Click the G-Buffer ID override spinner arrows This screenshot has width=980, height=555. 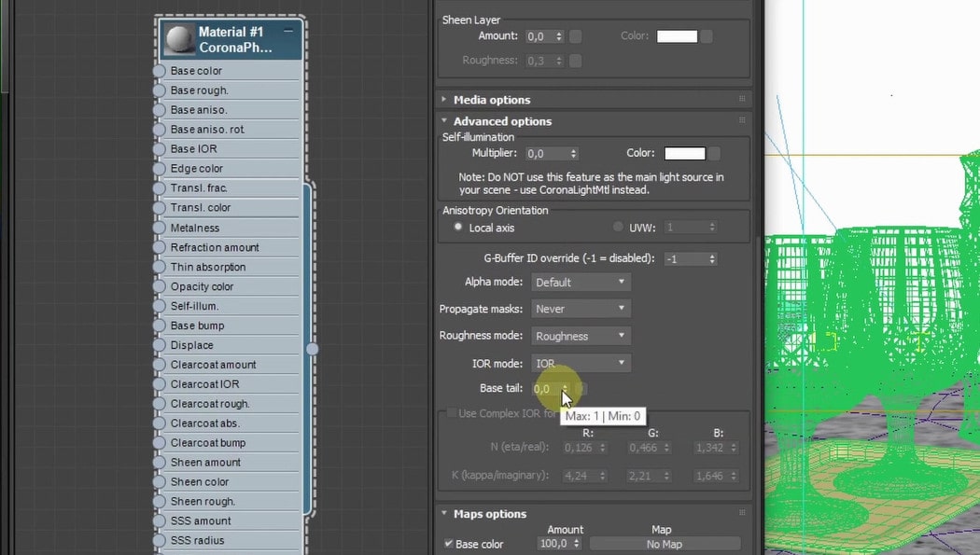pyautogui.click(x=712, y=258)
